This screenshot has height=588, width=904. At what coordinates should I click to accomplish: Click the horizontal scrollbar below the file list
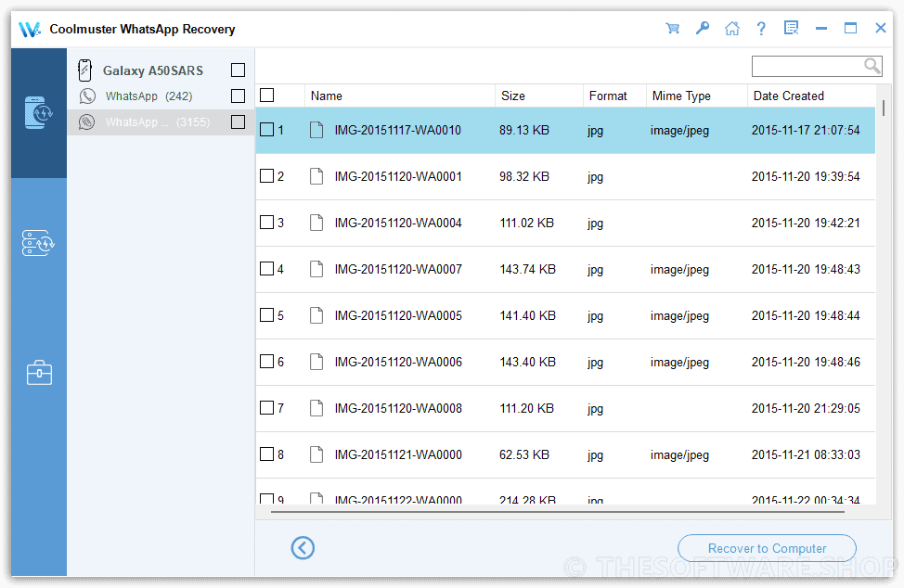coord(558,511)
